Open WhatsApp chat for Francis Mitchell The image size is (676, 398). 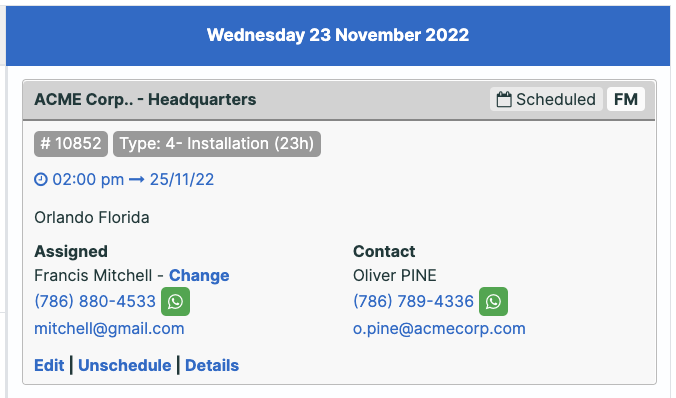tap(175, 301)
